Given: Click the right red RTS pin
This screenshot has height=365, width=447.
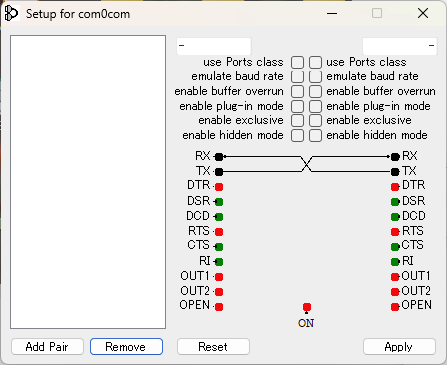Looking at the screenshot, I should (395, 232).
